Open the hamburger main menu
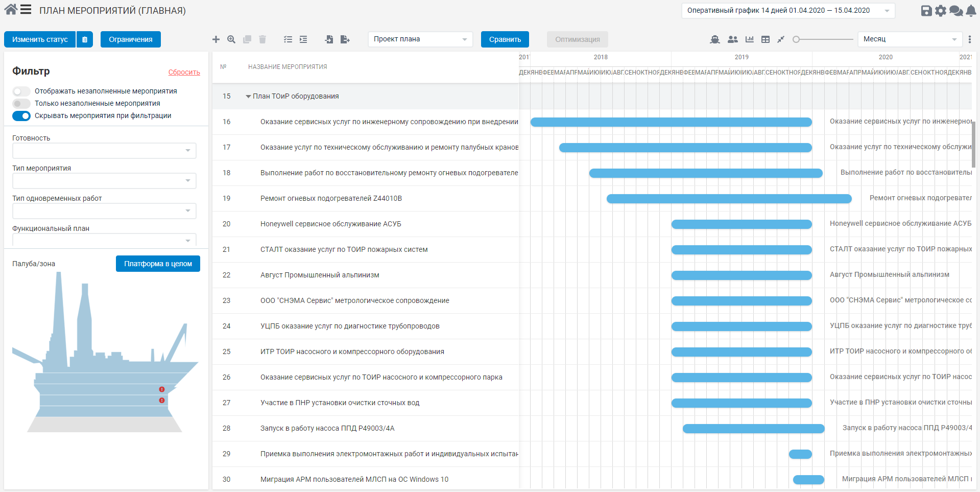 (26, 10)
